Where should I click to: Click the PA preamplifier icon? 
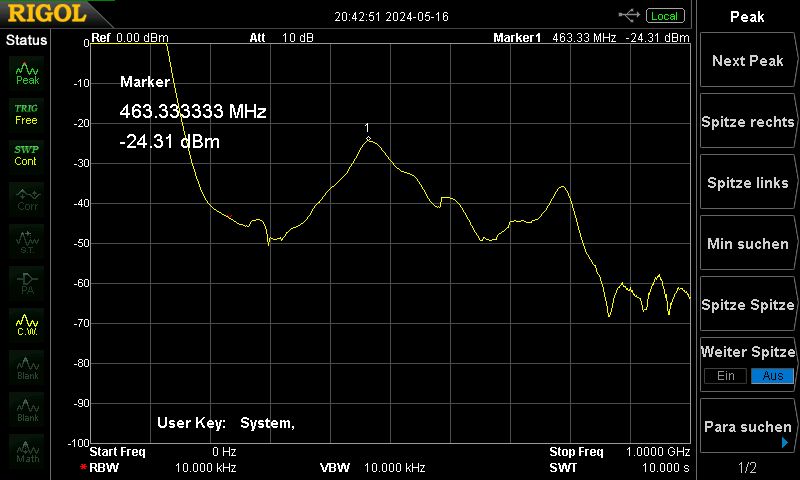27,283
